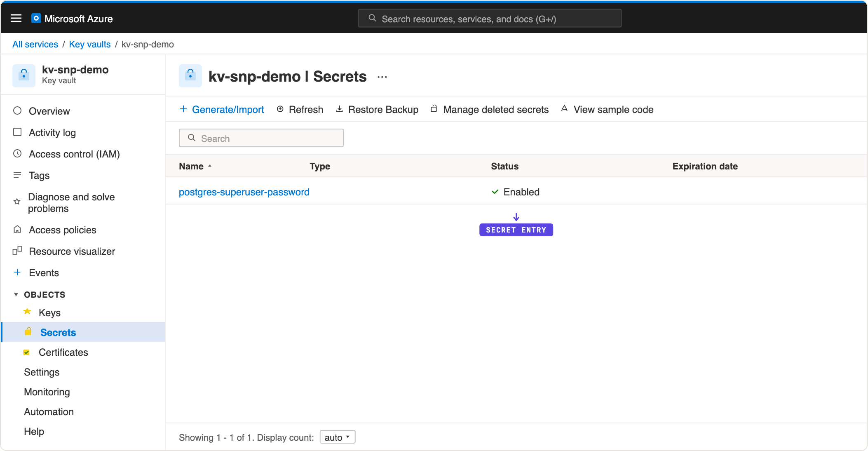Toggle the Name sort arrow
This screenshot has height=451, width=868.
point(210,166)
